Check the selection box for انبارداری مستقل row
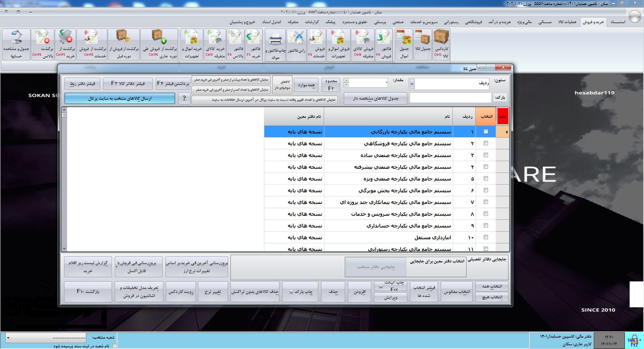 [x=486, y=237]
